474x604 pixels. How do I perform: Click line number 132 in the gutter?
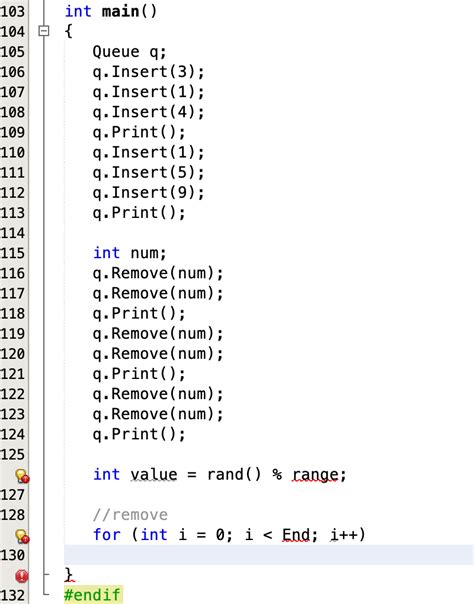click(x=13, y=595)
